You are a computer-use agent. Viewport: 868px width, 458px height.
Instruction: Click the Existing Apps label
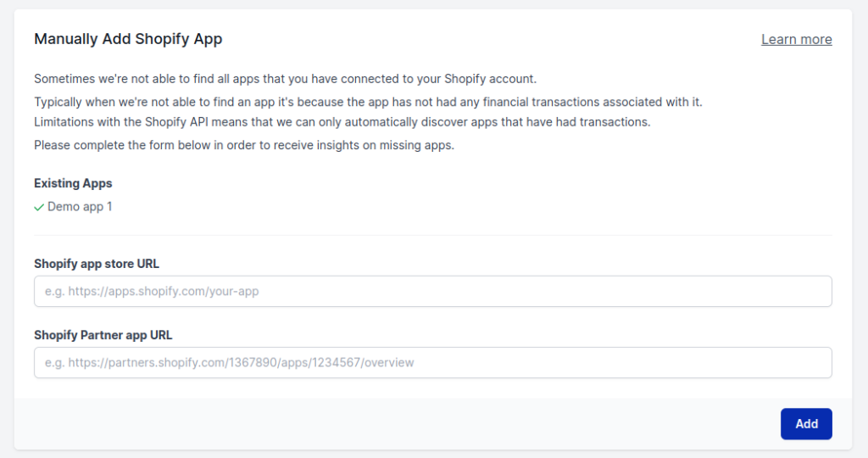tap(73, 183)
